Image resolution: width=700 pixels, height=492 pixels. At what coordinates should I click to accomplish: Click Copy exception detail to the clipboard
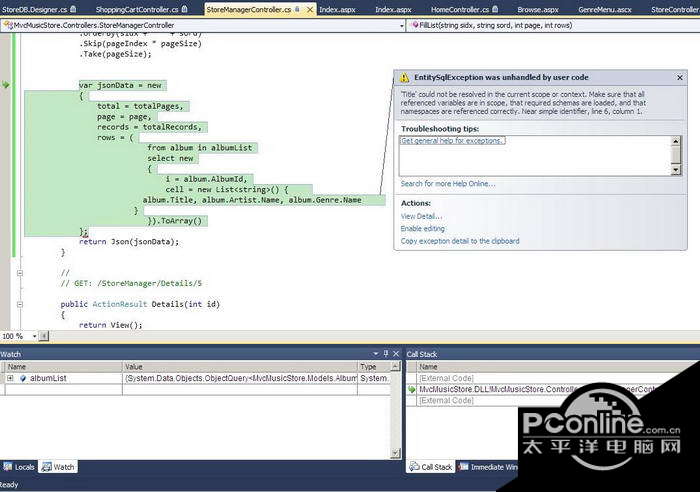pos(459,241)
